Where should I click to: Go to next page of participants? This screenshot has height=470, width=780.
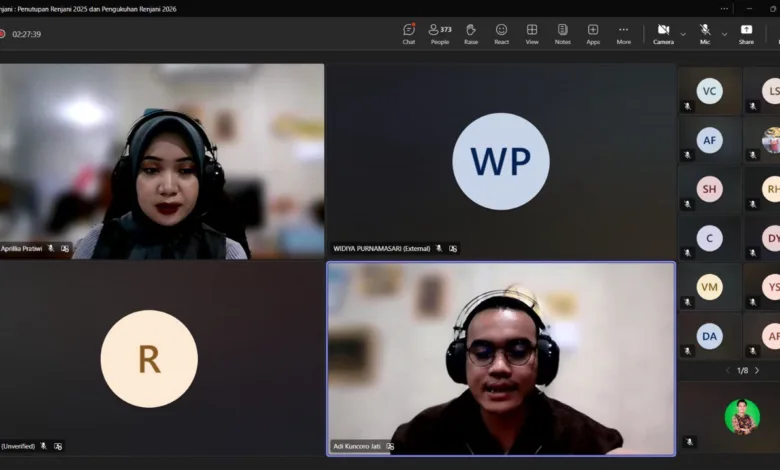(757, 371)
